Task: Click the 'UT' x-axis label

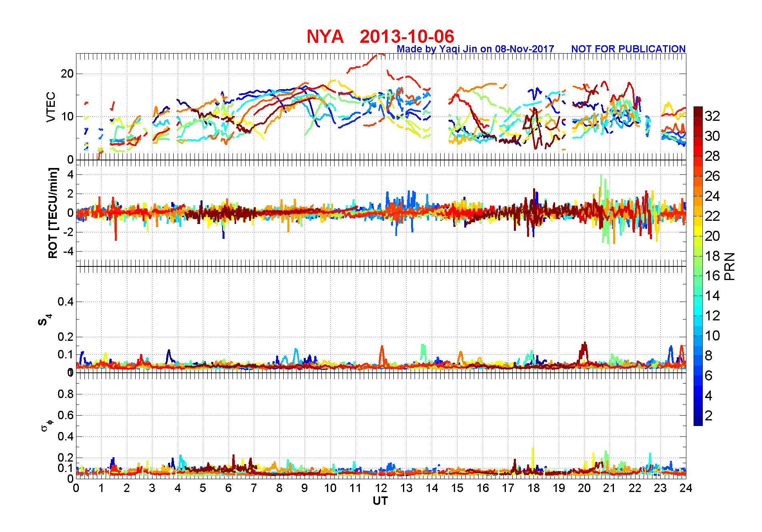Action: (380, 501)
